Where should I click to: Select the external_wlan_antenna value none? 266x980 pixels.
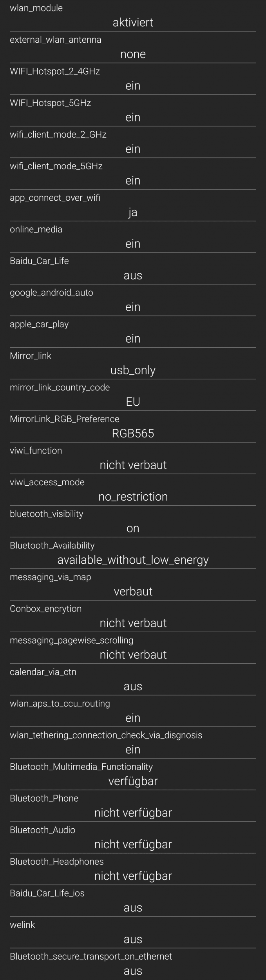coord(133,54)
